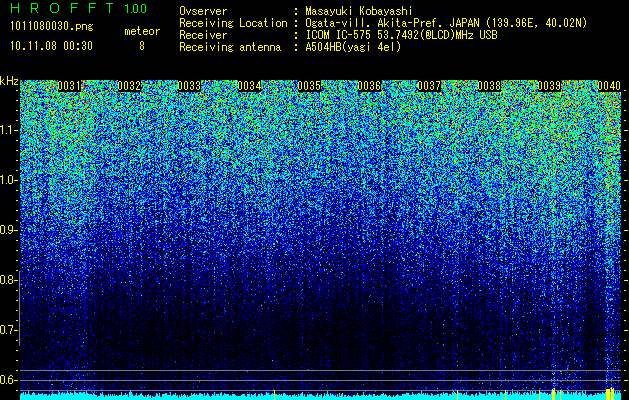Click the Ovserver field label
This screenshot has width=629, height=400.
[x=203, y=11]
